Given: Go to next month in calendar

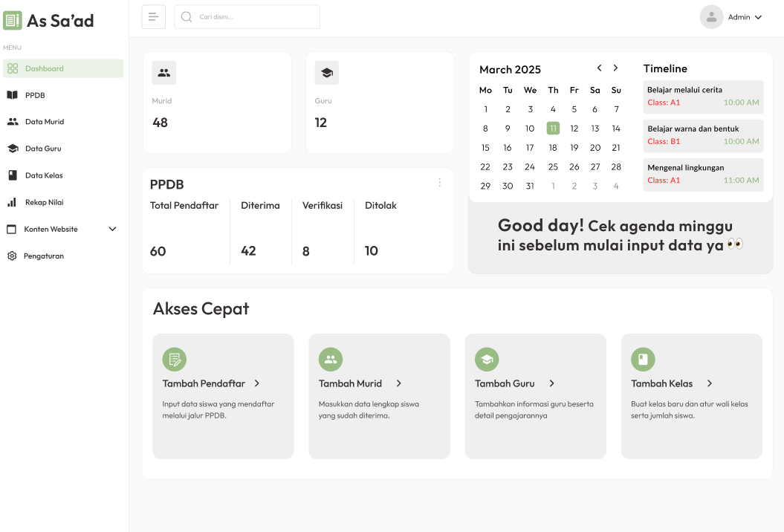Looking at the screenshot, I should tap(615, 68).
